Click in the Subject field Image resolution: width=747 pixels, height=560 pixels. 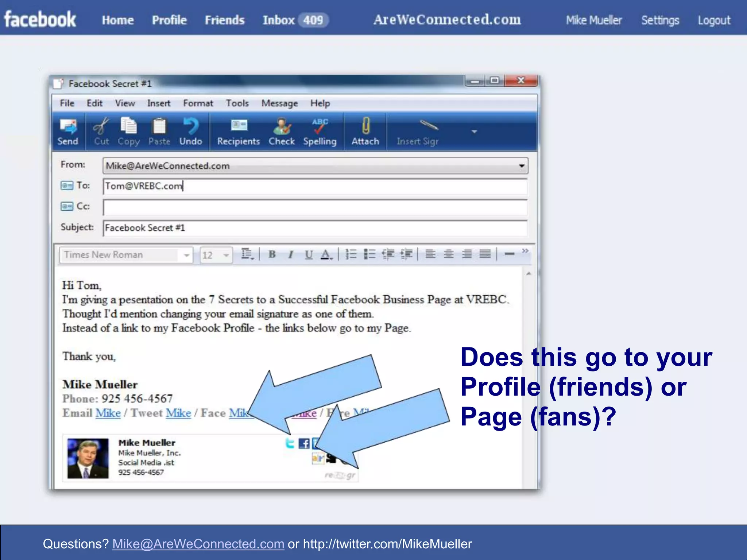[x=315, y=228]
